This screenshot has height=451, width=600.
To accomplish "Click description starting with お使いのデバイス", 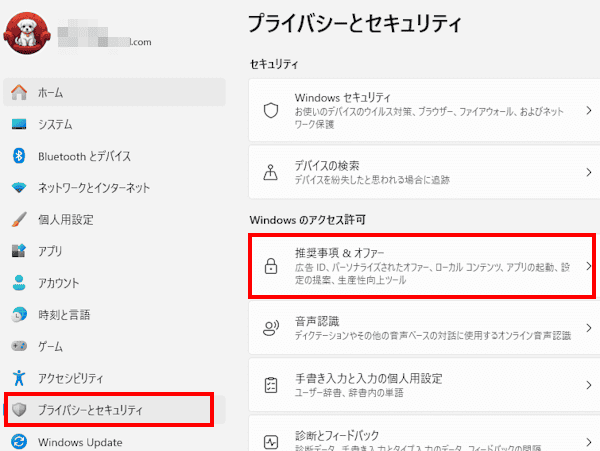I will click(429, 118).
